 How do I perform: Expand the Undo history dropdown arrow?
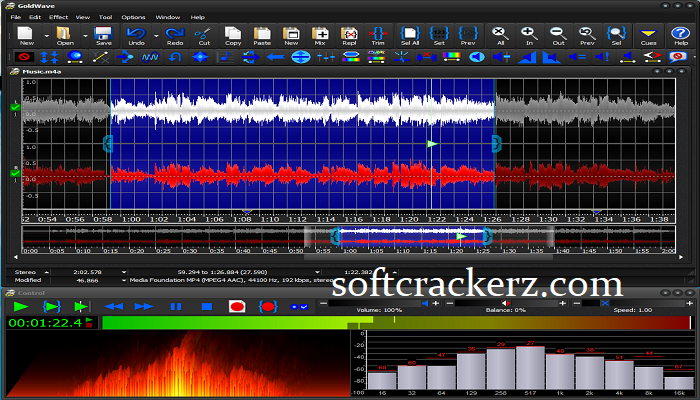point(156,36)
